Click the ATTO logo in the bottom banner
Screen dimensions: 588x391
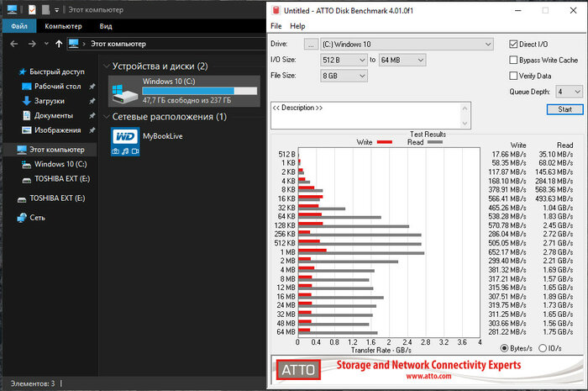click(298, 370)
